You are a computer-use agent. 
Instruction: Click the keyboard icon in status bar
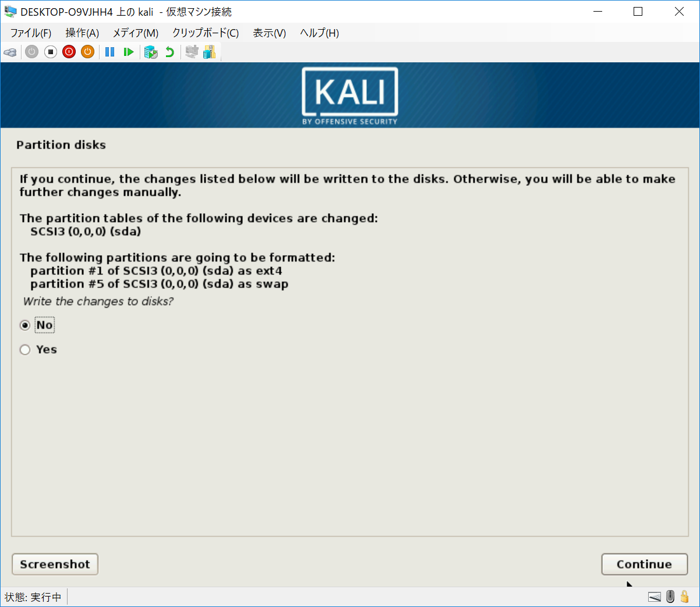(655, 597)
